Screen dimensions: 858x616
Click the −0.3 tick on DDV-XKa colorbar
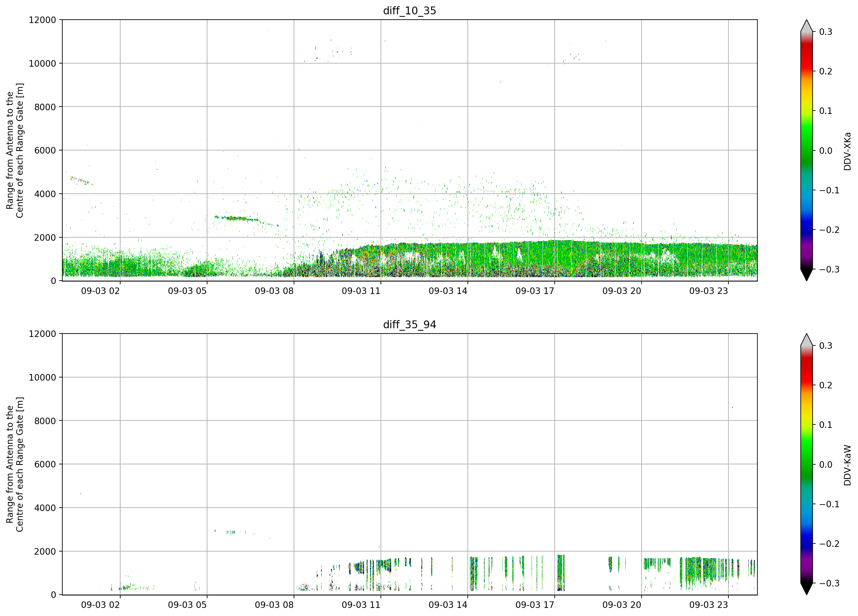tap(829, 269)
